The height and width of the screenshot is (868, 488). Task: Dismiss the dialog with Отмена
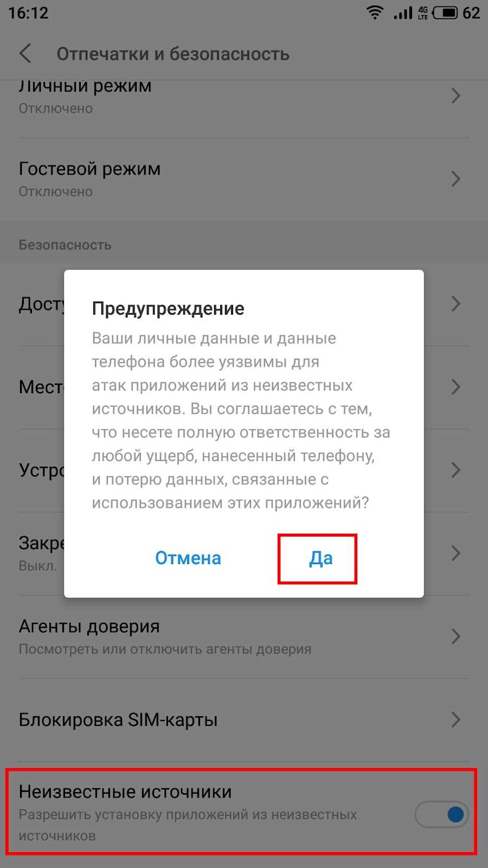pyautogui.click(x=188, y=558)
